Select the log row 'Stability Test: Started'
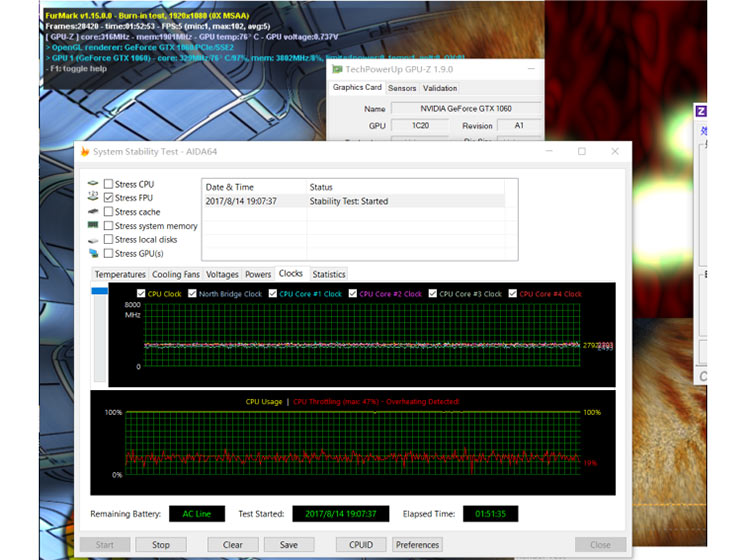This screenshot has width=750, height=560. 353,201
